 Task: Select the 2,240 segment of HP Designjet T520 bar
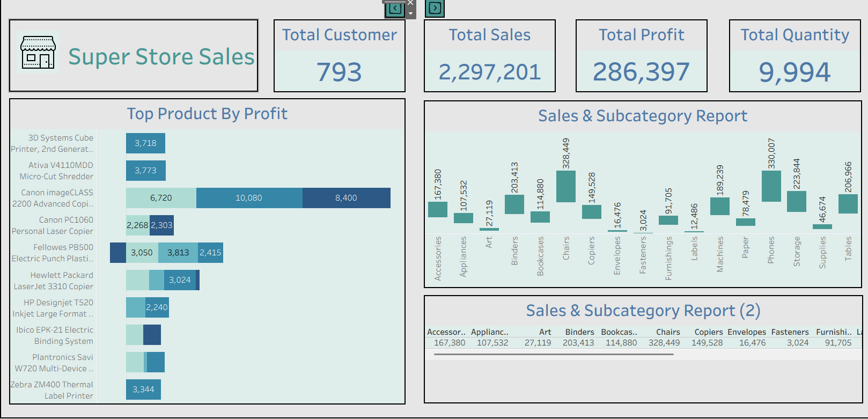pyautogui.click(x=157, y=307)
